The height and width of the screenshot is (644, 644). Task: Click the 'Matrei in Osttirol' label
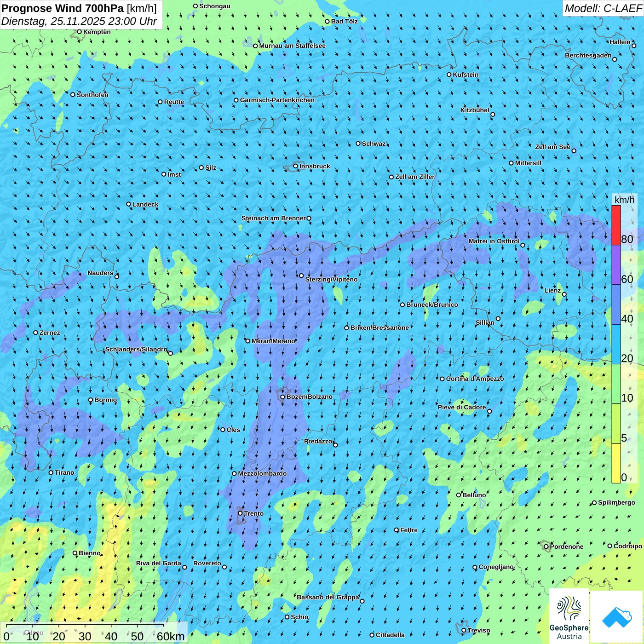click(x=494, y=241)
